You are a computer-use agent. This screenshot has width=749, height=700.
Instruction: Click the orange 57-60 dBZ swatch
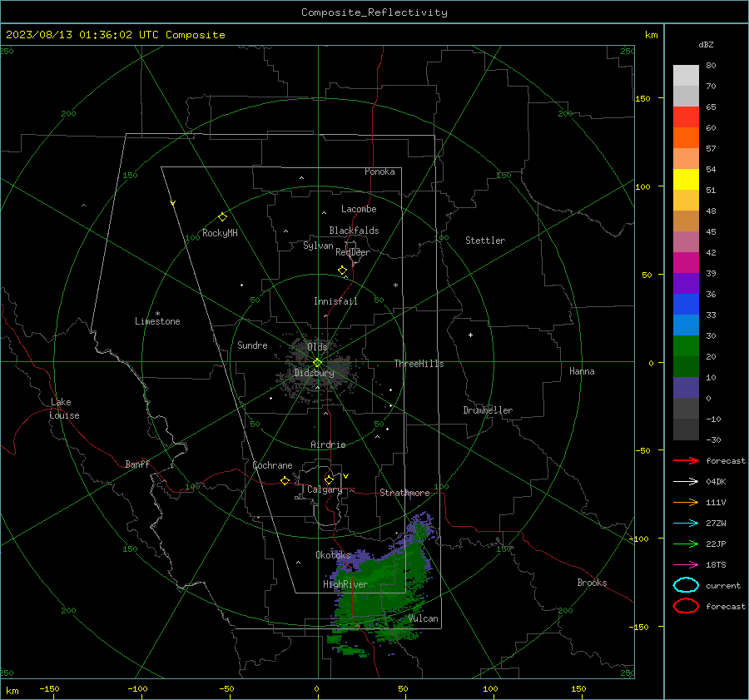tap(686, 137)
